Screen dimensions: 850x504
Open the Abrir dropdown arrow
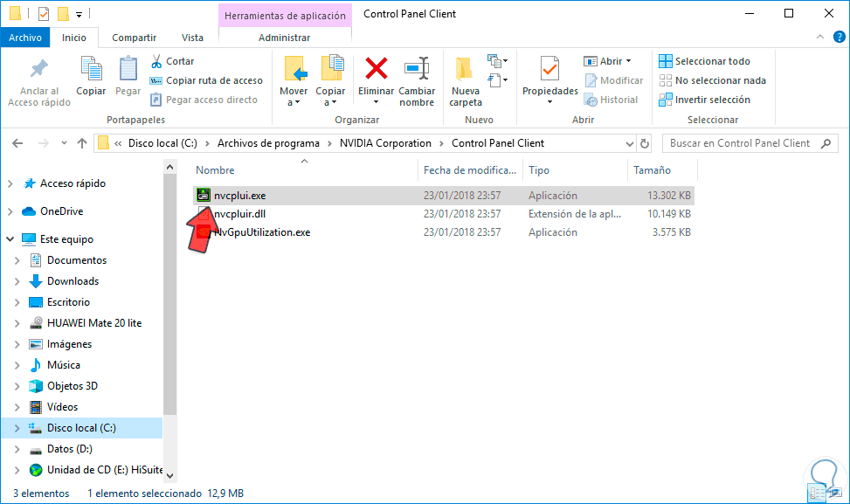coord(629,61)
